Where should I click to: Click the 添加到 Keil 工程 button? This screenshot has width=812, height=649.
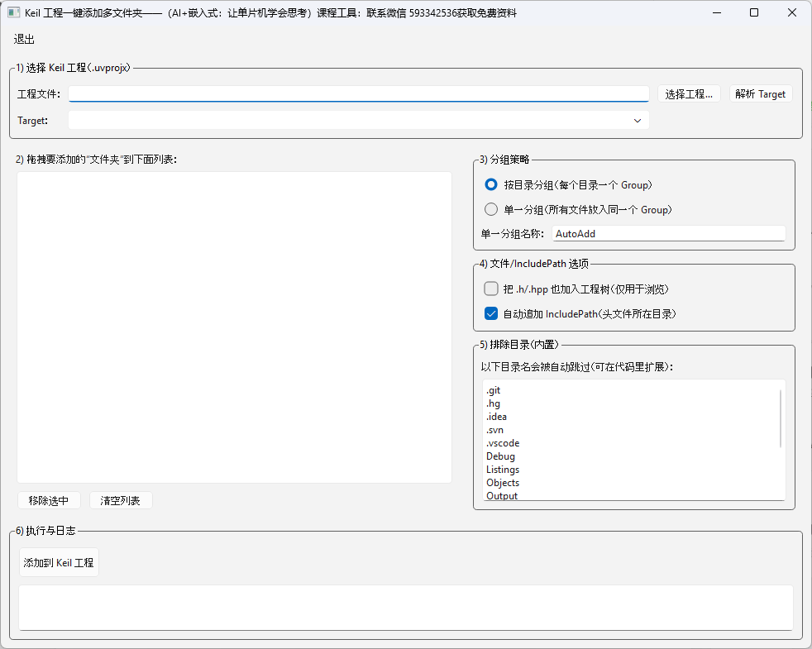[x=59, y=562]
